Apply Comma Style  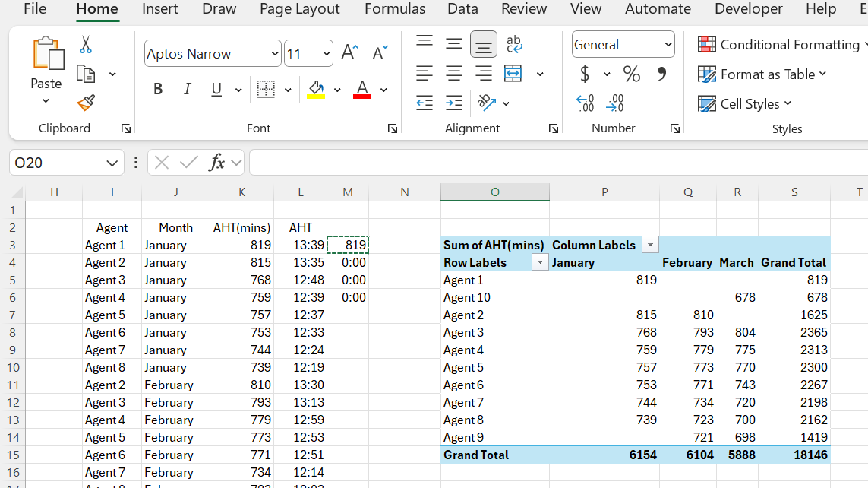coord(661,73)
